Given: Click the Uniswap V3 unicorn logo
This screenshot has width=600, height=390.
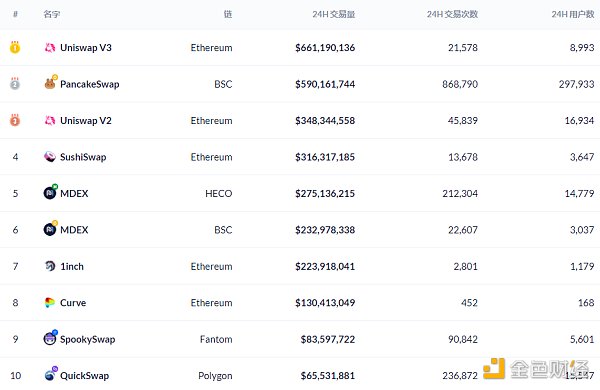Looking at the screenshot, I should pyautogui.click(x=50, y=47).
